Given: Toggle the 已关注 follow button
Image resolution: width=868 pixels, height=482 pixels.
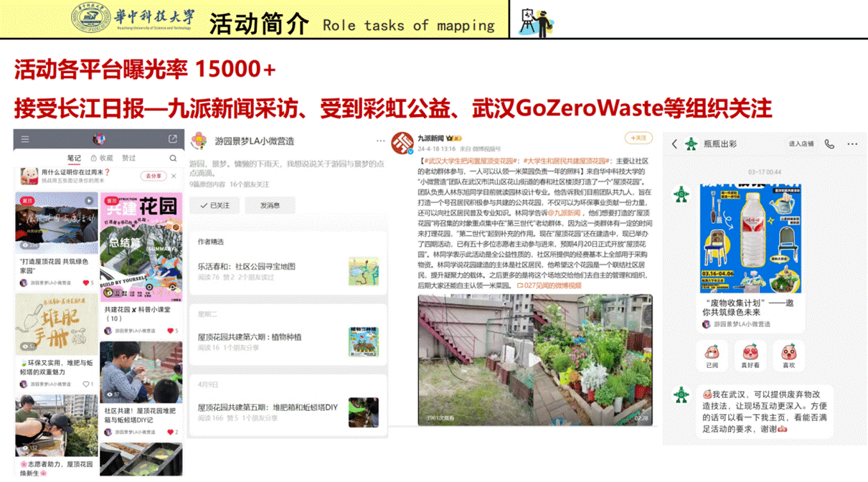Looking at the screenshot, I should pos(214,205).
